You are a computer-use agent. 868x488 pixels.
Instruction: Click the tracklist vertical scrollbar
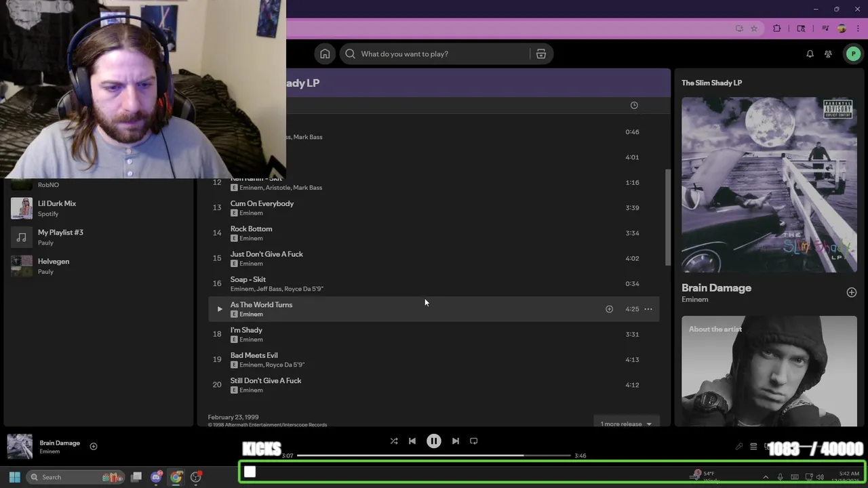[667, 217]
